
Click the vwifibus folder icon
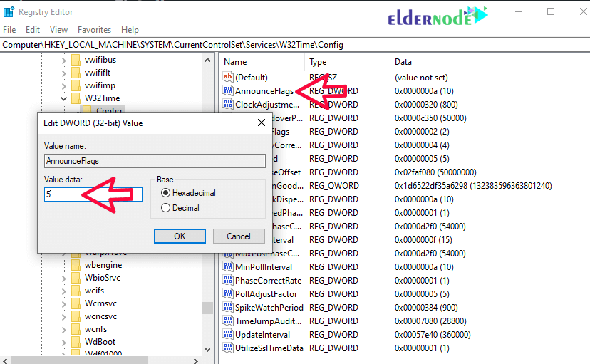[76, 60]
